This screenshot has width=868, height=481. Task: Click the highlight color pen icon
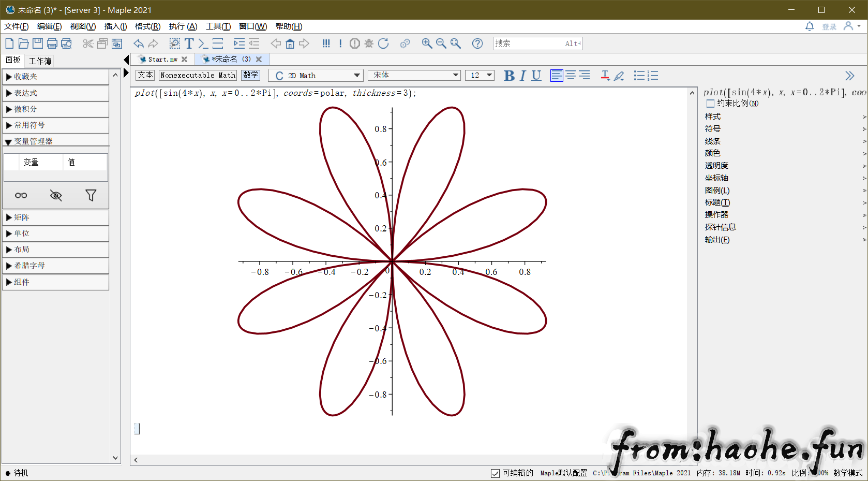coord(619,76)
